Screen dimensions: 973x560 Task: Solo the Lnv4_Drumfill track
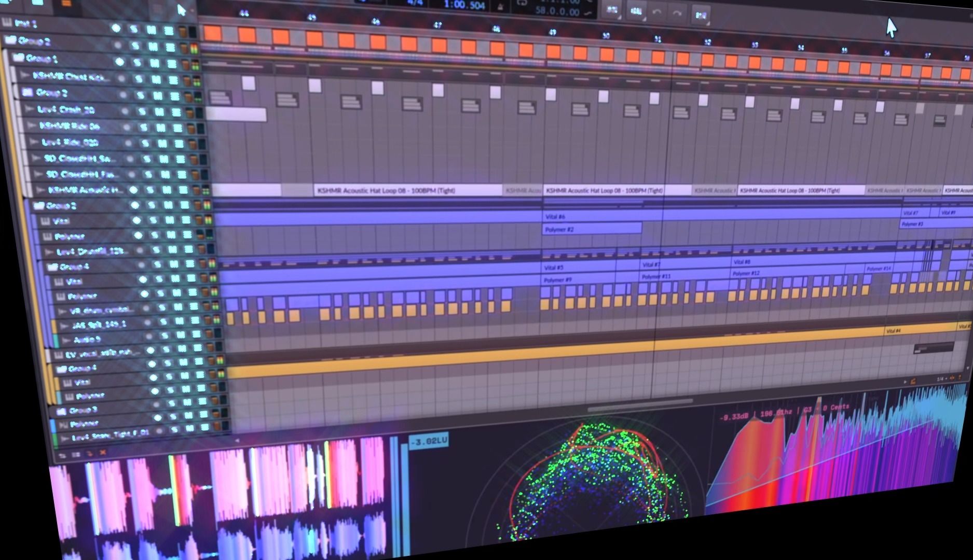pyautogui.click(x=155, y=250)
